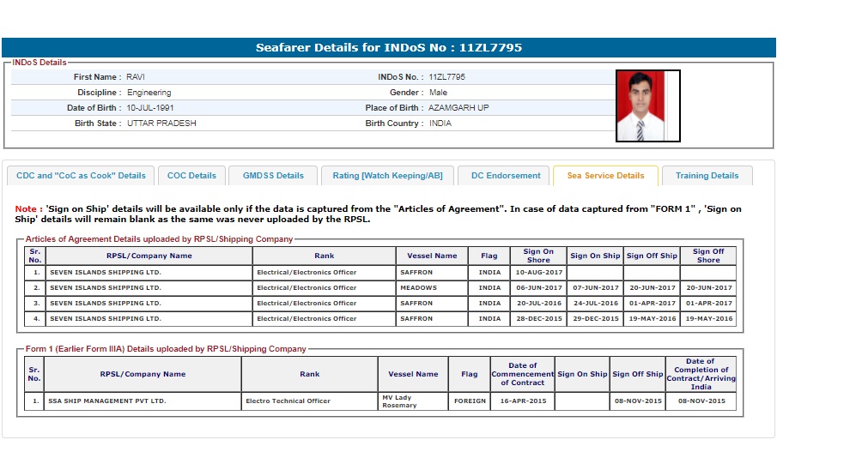
Task: Switch to the COC Details tab
Action: tap(191, 176)
